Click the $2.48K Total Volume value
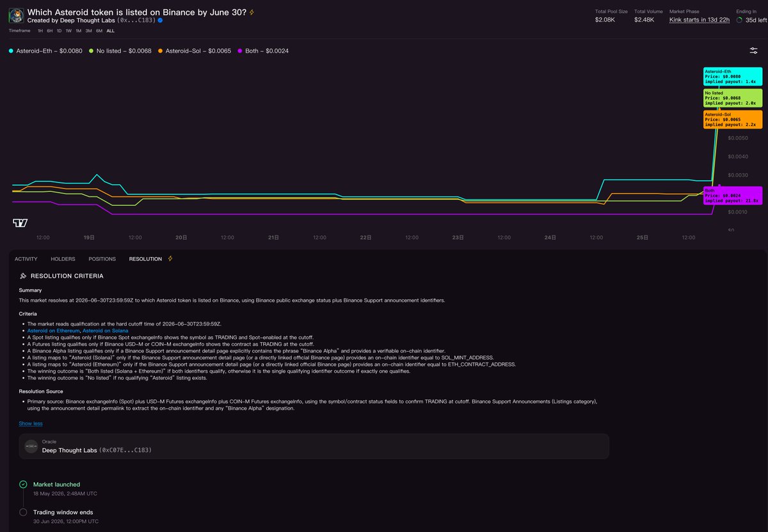Image resolution: width=768 pixels, height=532 pixels. 644,20
